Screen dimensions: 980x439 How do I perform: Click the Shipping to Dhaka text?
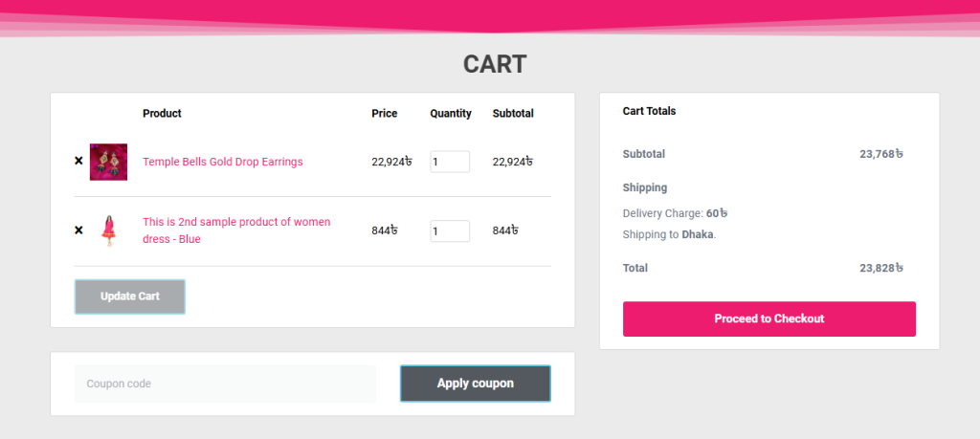[x=668, y=234]
